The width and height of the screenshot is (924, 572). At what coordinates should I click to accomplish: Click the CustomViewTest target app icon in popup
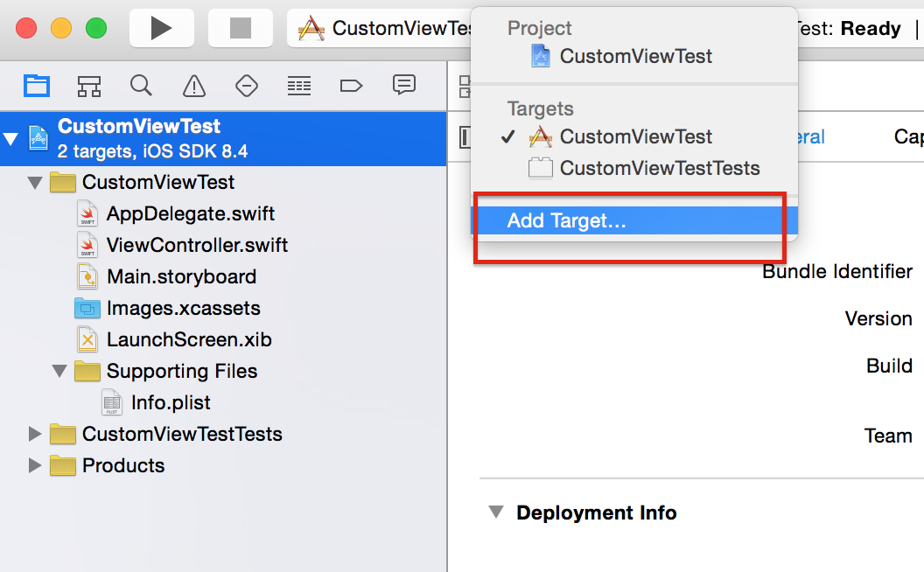point(541,136)
